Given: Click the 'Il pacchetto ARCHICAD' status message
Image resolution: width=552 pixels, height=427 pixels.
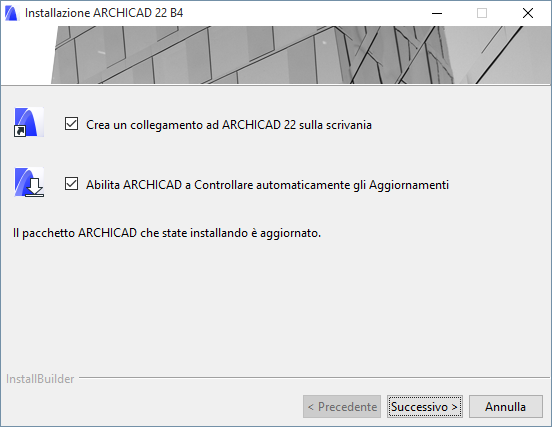Looking at the screenshot, I should click(x=167, y=233).
